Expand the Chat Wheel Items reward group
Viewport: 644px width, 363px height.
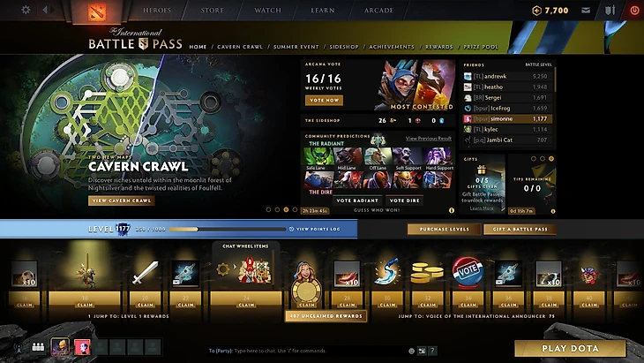(245, 246)
